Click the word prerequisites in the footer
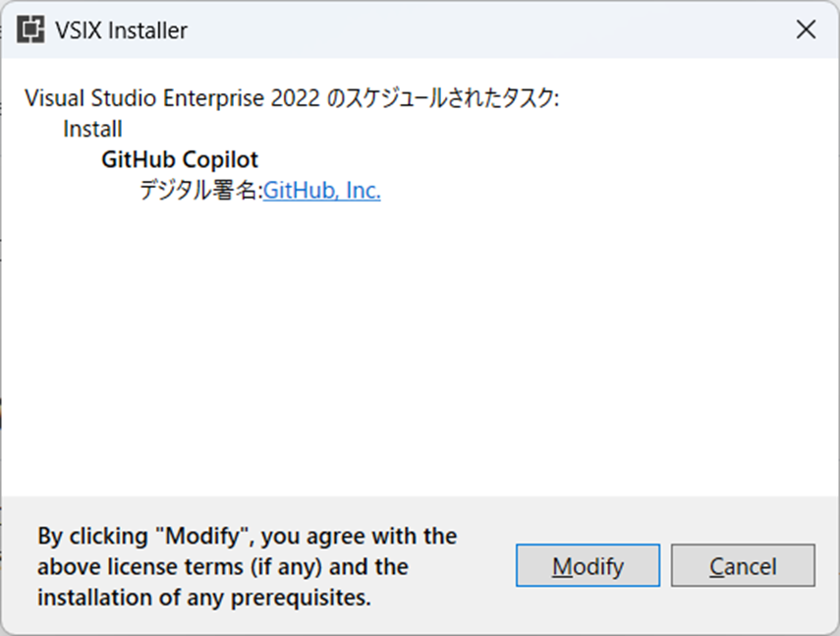Image resolution: width=840 pixels, height=636 pixels. [x=301, y=598]
